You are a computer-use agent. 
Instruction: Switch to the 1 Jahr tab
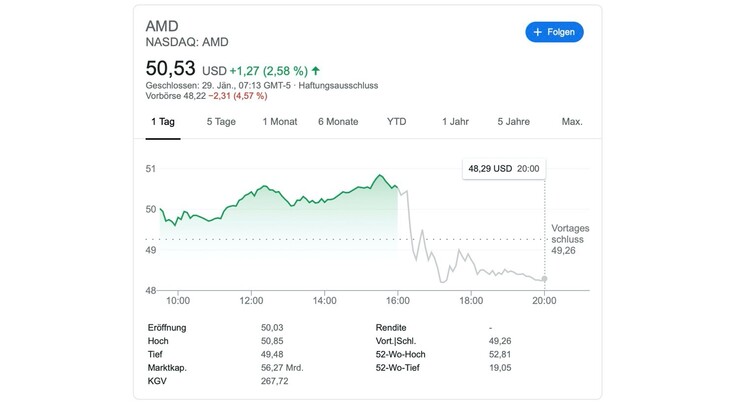(455, 121)
